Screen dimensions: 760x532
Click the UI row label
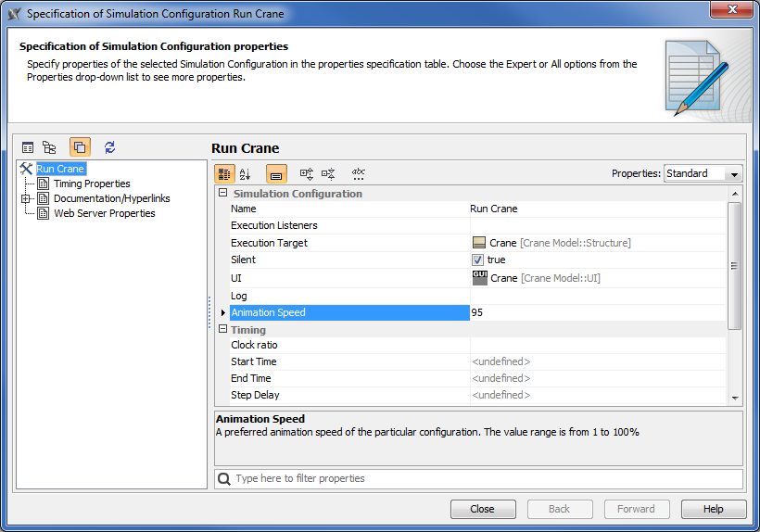(236, 278)
